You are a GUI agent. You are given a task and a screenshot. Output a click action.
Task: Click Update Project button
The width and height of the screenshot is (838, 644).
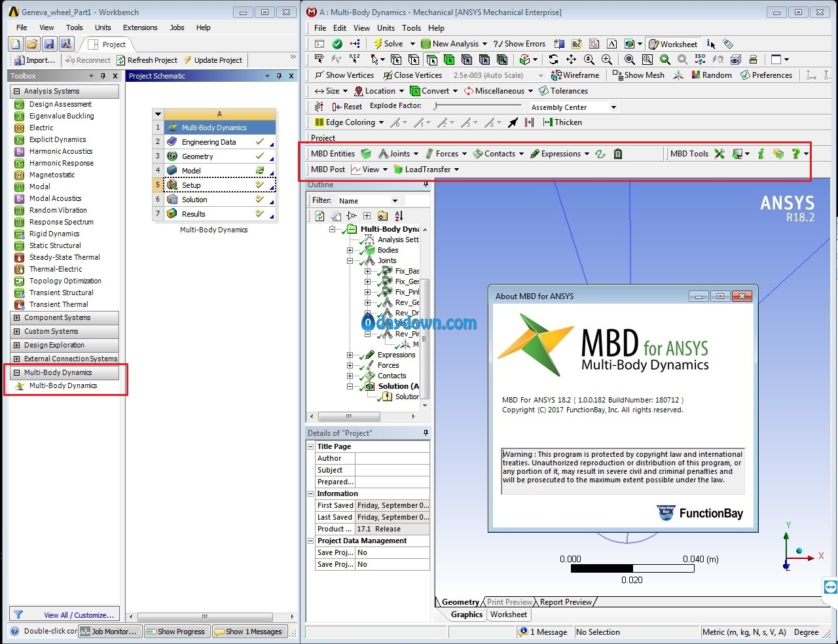(213, 60)
